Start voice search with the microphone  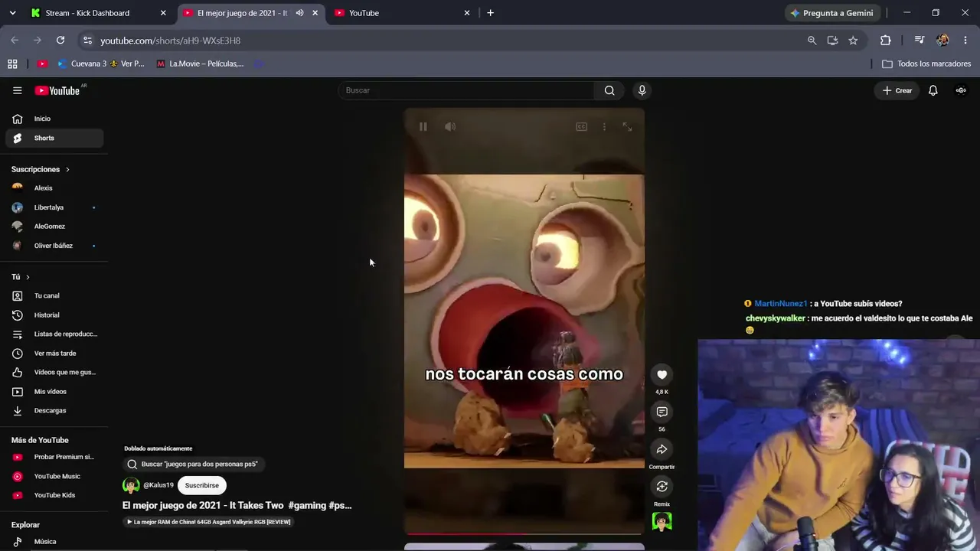pyautogui.click(x=642, y=90)
